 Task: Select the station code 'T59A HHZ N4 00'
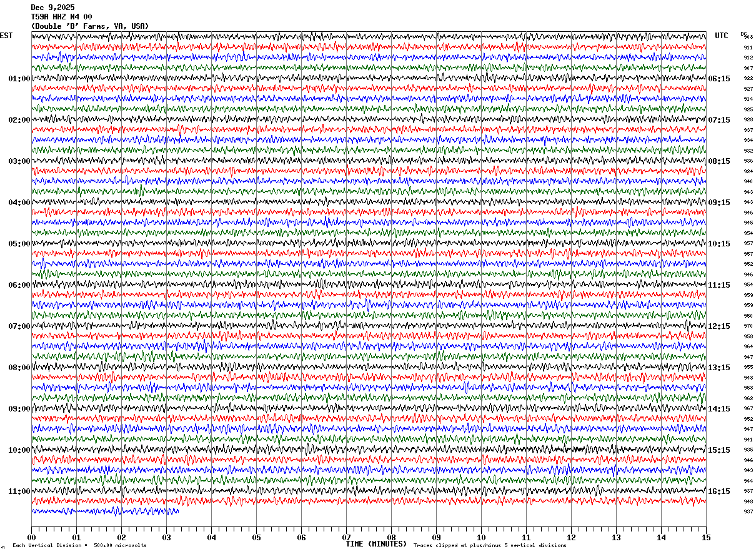coord(61,17)
